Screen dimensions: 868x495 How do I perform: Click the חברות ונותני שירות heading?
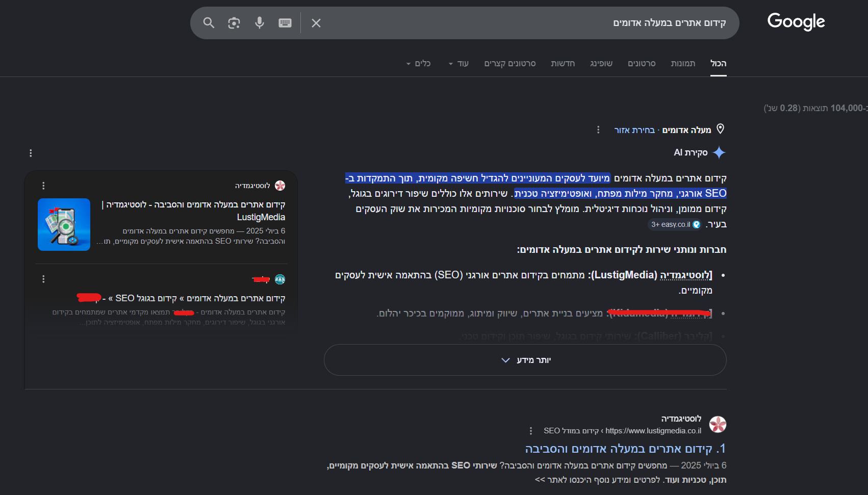click(x=622, y=250)
